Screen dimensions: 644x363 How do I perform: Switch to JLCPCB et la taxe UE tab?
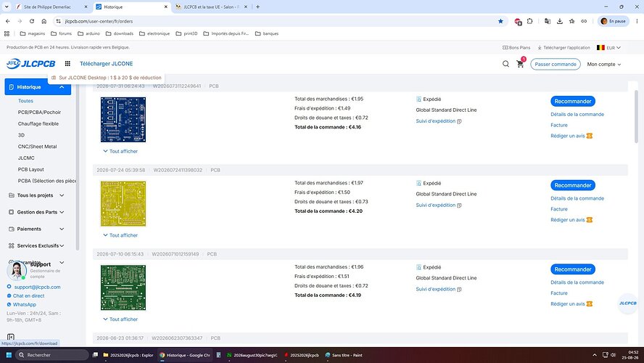[212, 7]
